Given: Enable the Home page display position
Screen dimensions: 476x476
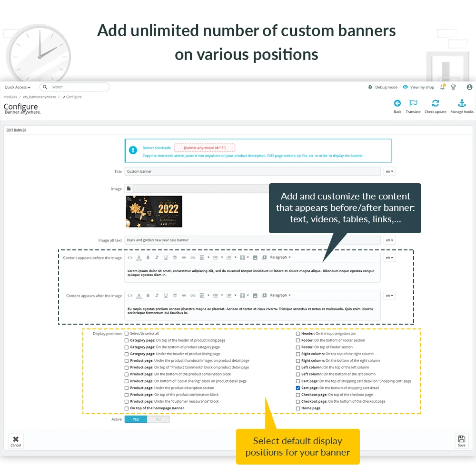Looking at the screenshot, I should (x=298, y=408).
